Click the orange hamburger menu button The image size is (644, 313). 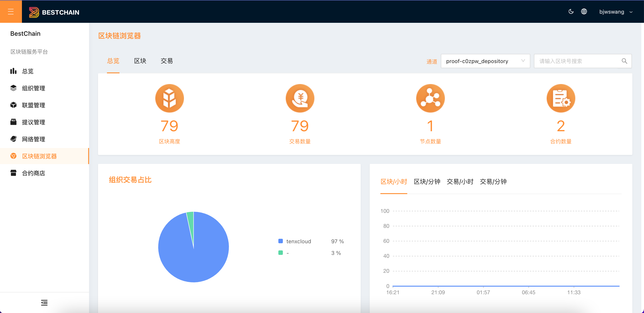[11, 11]
